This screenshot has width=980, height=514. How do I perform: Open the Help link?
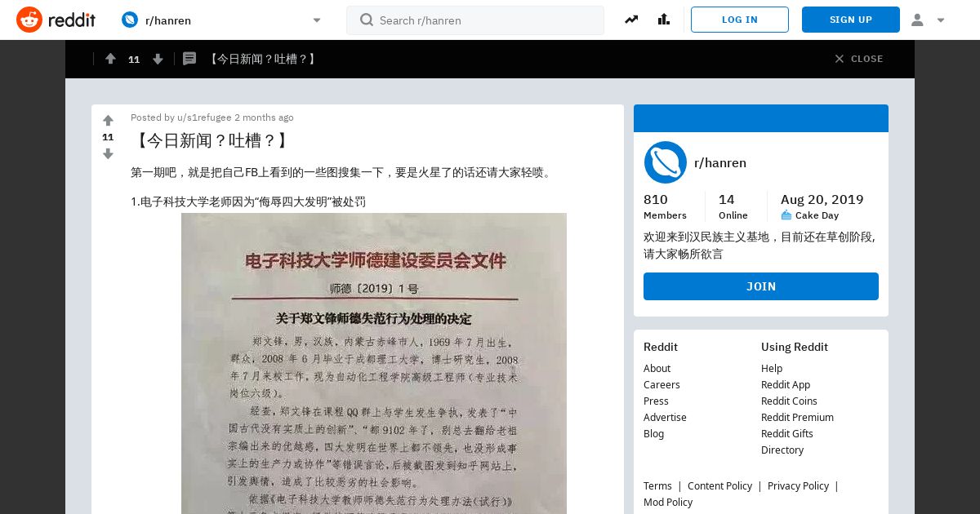[772, 368]
